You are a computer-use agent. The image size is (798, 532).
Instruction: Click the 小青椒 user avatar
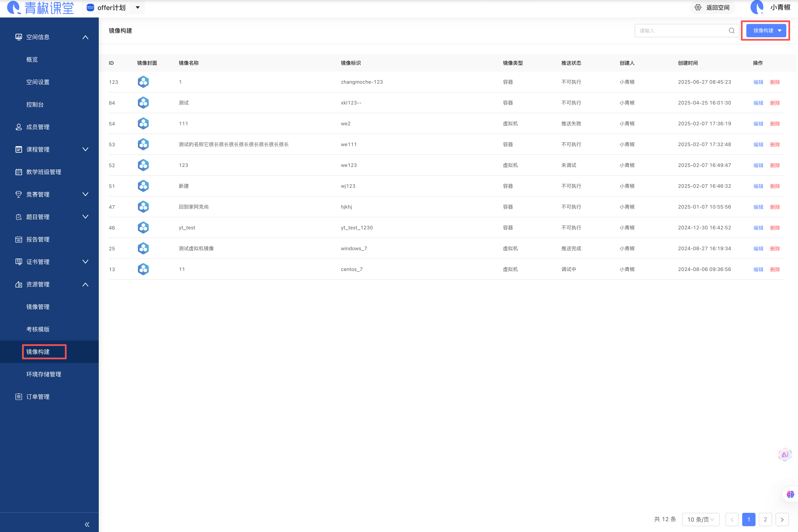click(x=757, y=7)
